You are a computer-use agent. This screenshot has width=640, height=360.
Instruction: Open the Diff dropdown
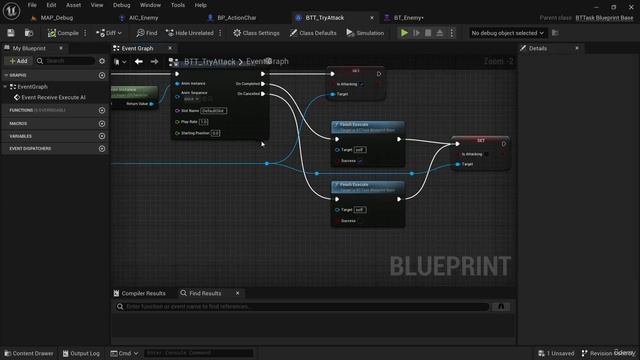tap(109, 33)
